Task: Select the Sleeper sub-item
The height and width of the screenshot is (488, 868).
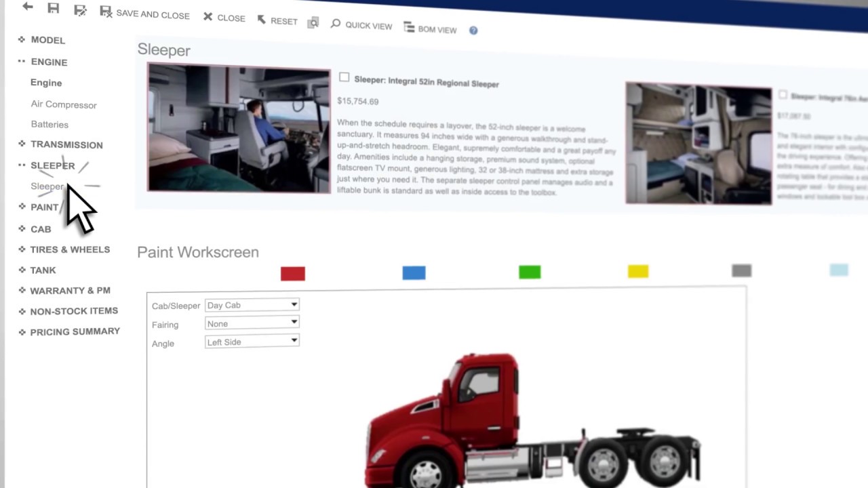Action: 47,186
